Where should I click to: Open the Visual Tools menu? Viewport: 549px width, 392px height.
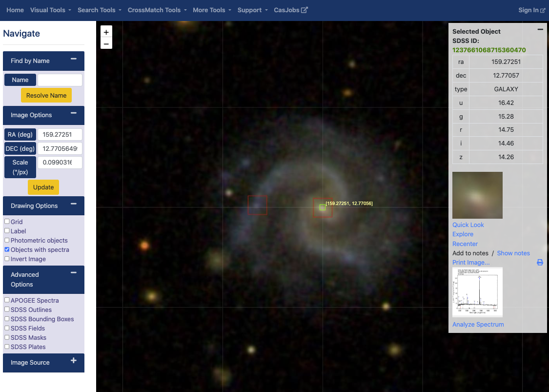coord(50,10)
